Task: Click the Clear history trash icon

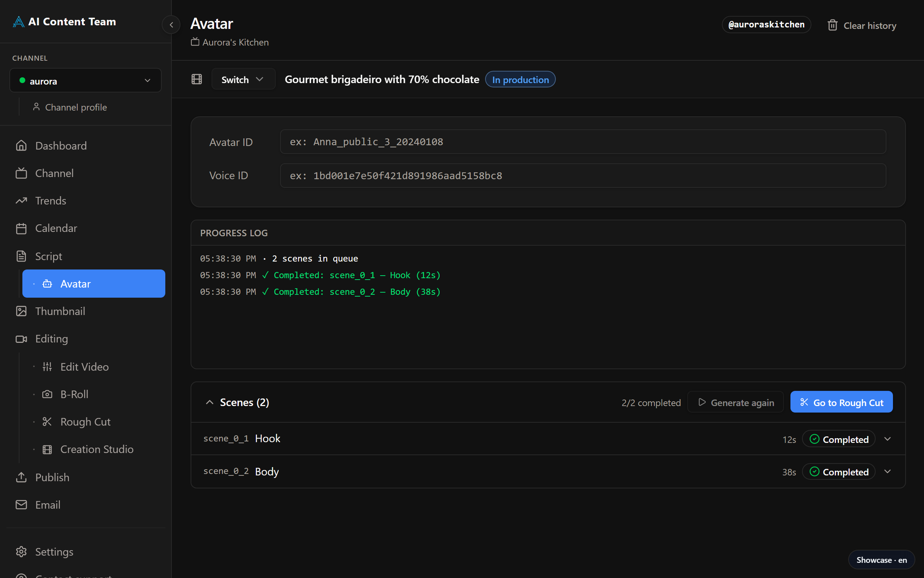Action: click(x=833, y=25)
